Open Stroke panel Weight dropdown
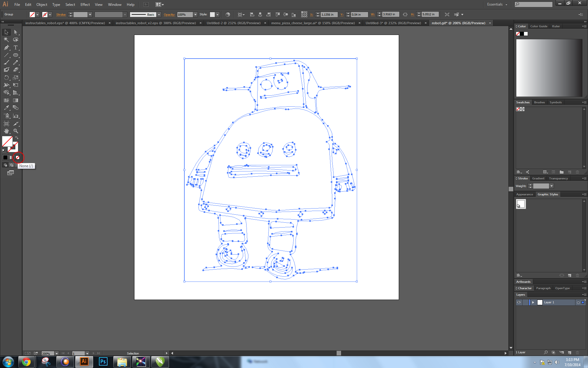588x368 pixels. (552, 186)
